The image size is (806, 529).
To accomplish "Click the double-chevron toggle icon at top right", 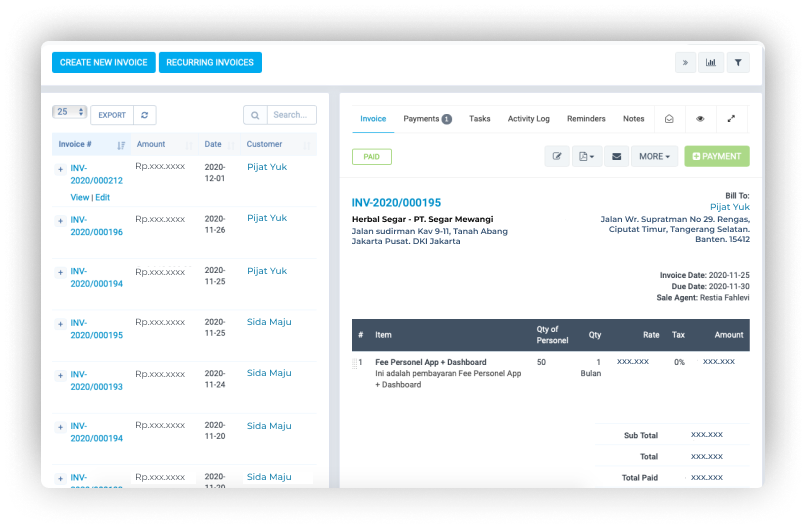I will pyautogui.click(x=685, y=62).
